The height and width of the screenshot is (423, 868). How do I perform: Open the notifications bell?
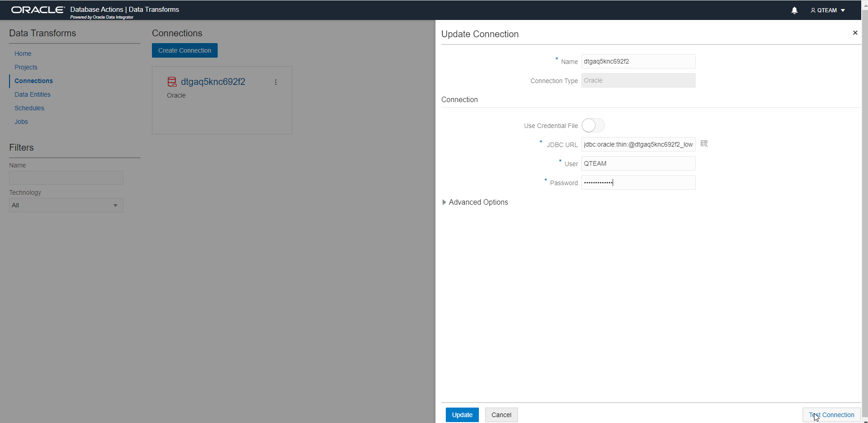click(794, 10)
